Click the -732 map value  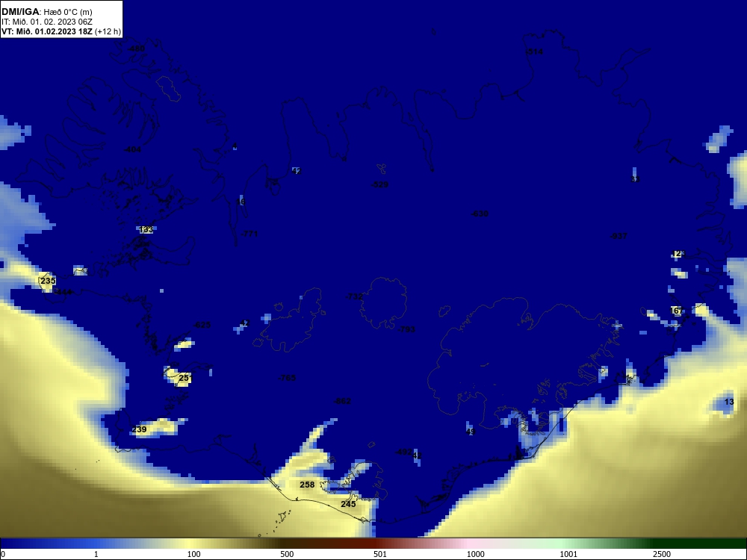(354, 296)
